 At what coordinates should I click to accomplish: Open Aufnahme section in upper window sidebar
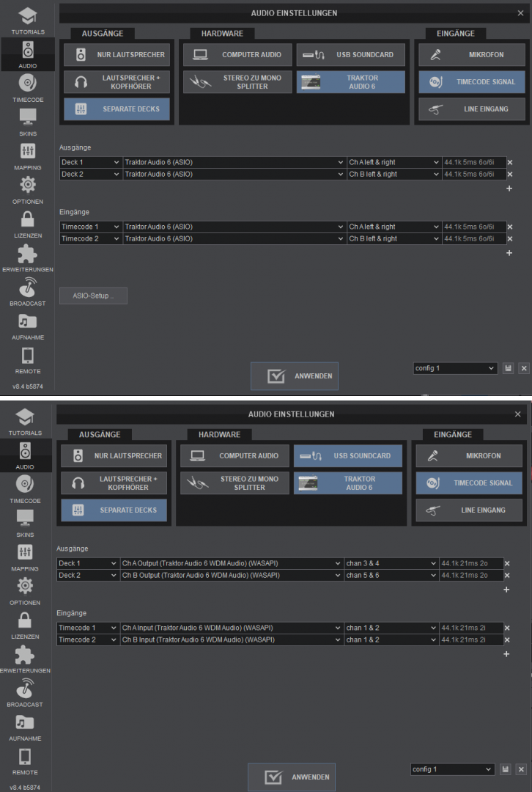27,326
